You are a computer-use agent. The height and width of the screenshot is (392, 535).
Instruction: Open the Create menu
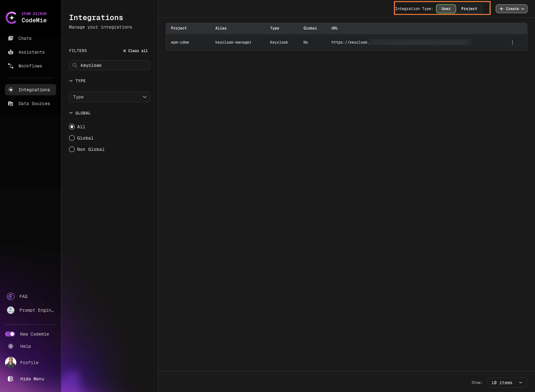[x=511, y=8]
